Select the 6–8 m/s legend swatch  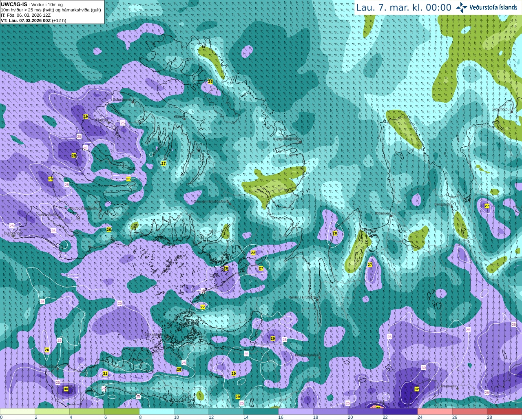coord(122,411)
